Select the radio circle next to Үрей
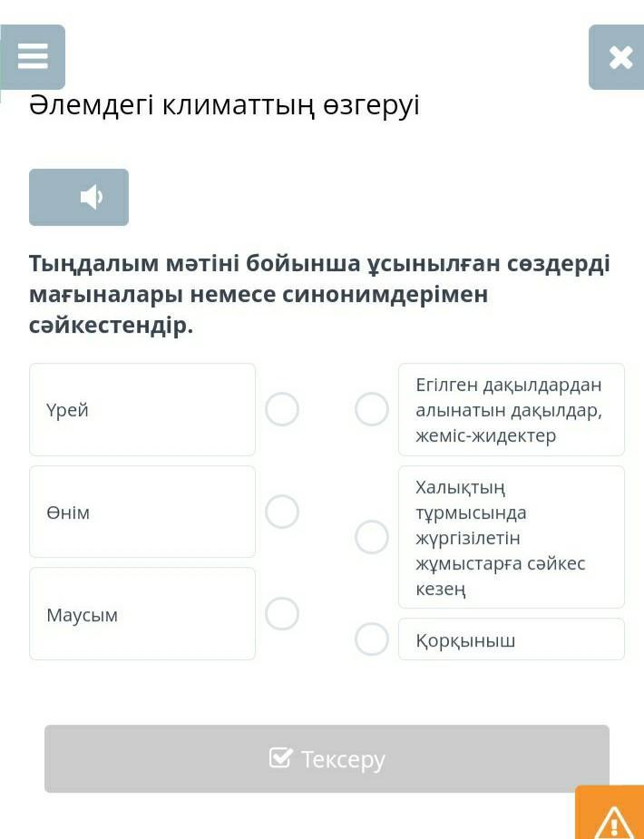The image size is (644, 839). [x=282, y=409]
